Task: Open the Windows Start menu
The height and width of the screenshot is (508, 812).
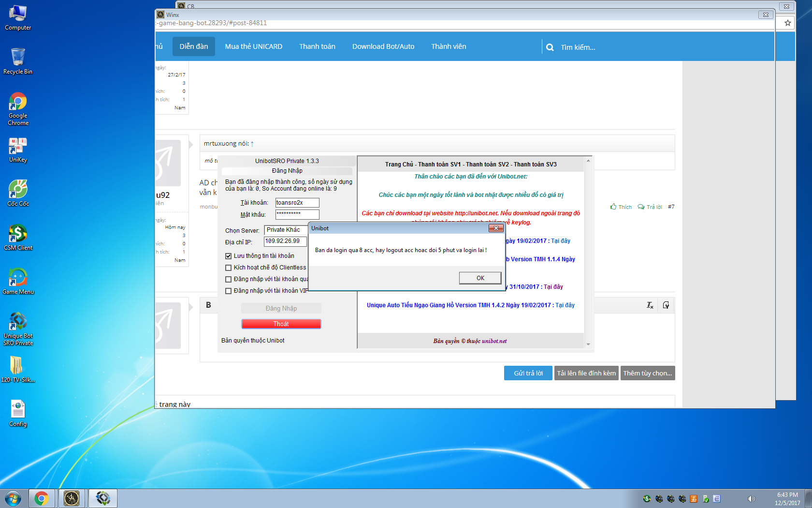Action: 13,498
